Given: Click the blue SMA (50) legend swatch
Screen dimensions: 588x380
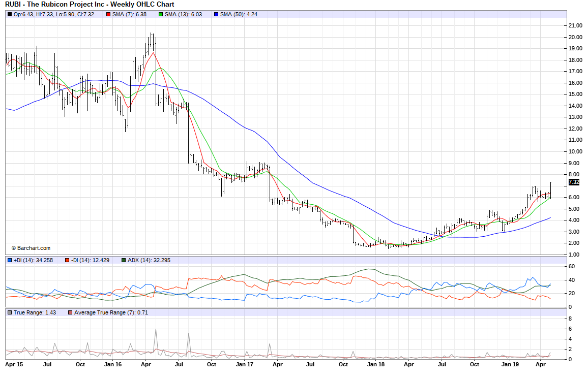Looking at the screenshot, I should [216, 15].
